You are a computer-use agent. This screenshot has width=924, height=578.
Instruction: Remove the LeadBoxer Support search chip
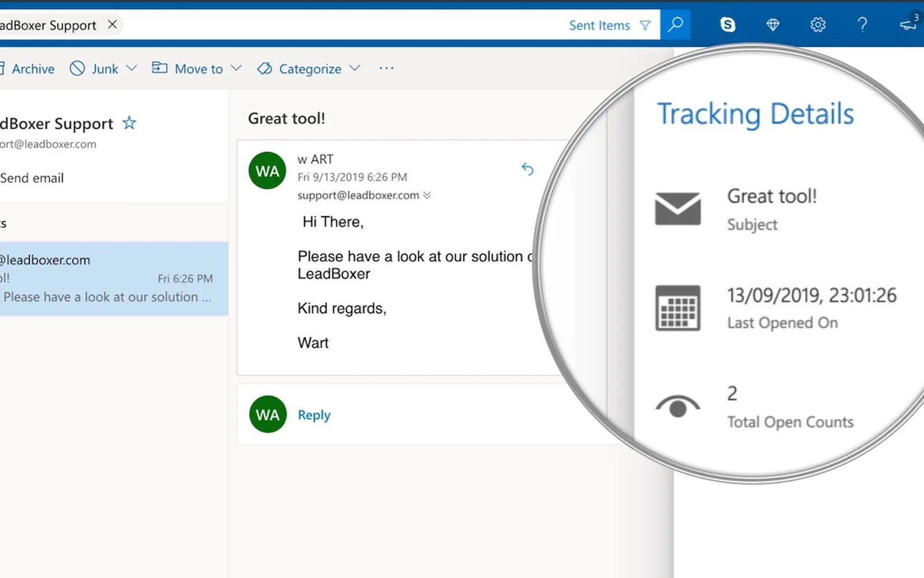[113, 24]
